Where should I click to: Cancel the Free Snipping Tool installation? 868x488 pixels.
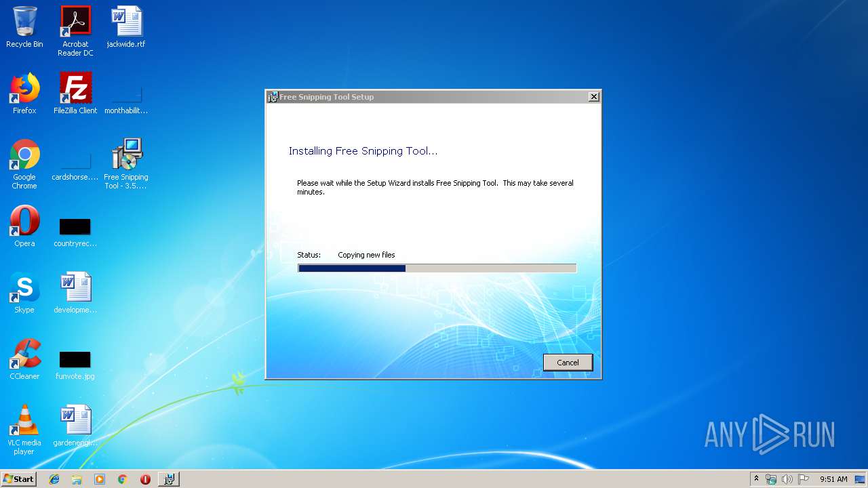[x=568, y=363]
